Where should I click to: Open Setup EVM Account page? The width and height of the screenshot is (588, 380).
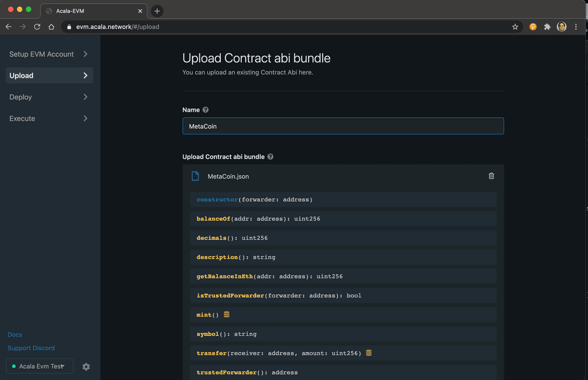tap(49, 54)
